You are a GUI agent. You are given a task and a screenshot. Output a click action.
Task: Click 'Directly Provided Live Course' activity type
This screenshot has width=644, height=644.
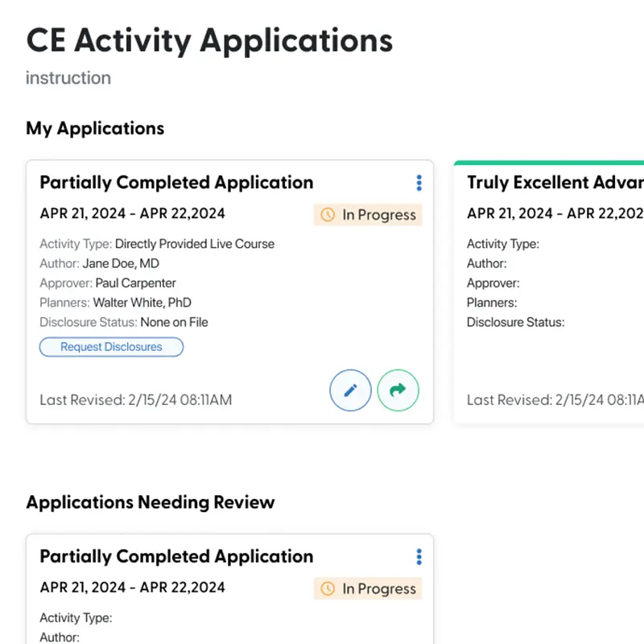tap(194, 244)
